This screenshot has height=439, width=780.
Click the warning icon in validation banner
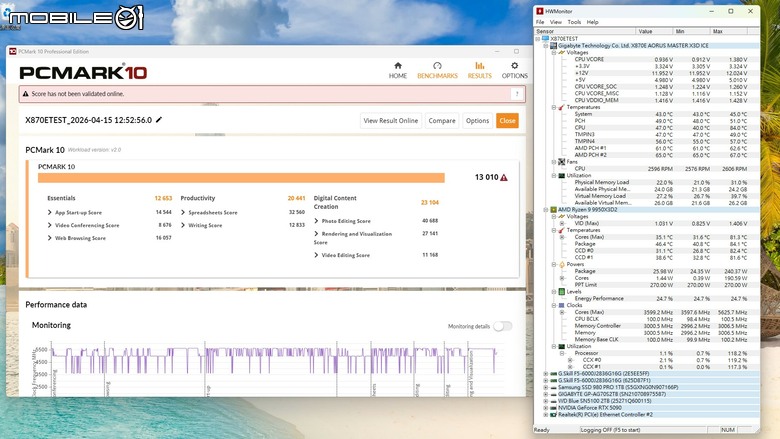(x=26, y=93)
